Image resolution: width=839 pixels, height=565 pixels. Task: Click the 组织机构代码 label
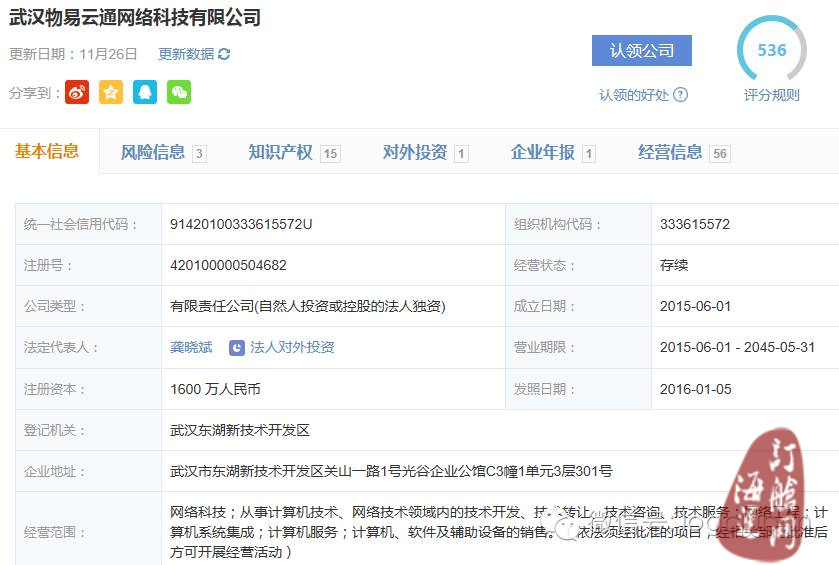(x=558, y=224)
